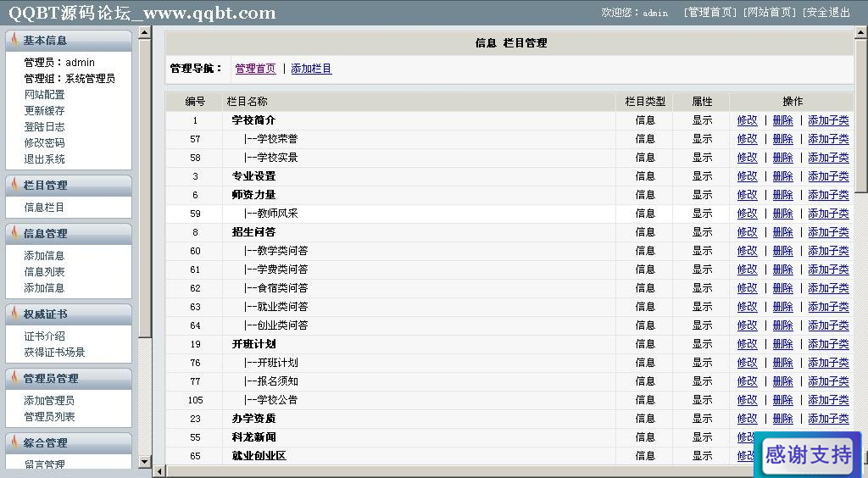Collapse the 管理员管理 sidebar section header
Image resolution: width=868 pixels, height=478 pixels.
tap(69, 378)
